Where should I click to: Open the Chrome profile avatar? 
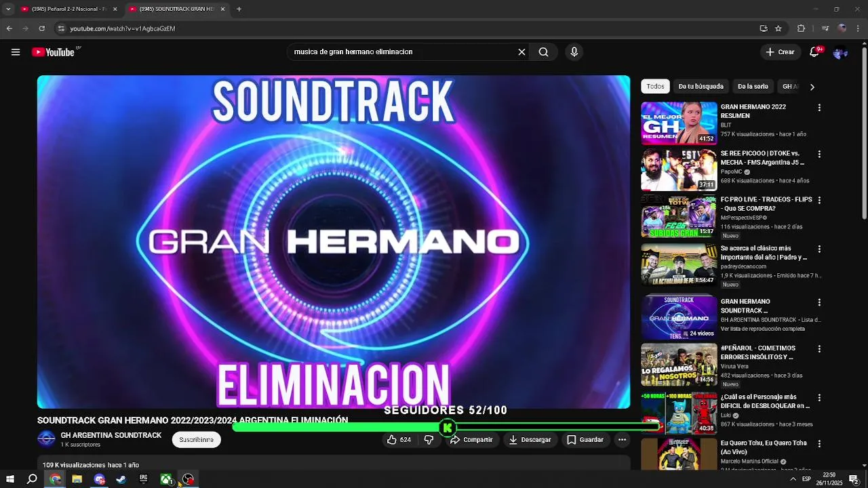tap(842, 28)
